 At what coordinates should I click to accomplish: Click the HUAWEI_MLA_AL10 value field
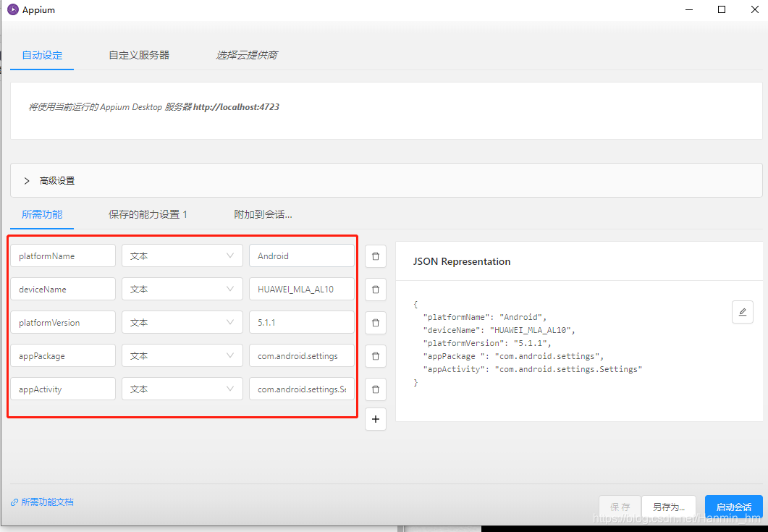[x=302, y=289]
